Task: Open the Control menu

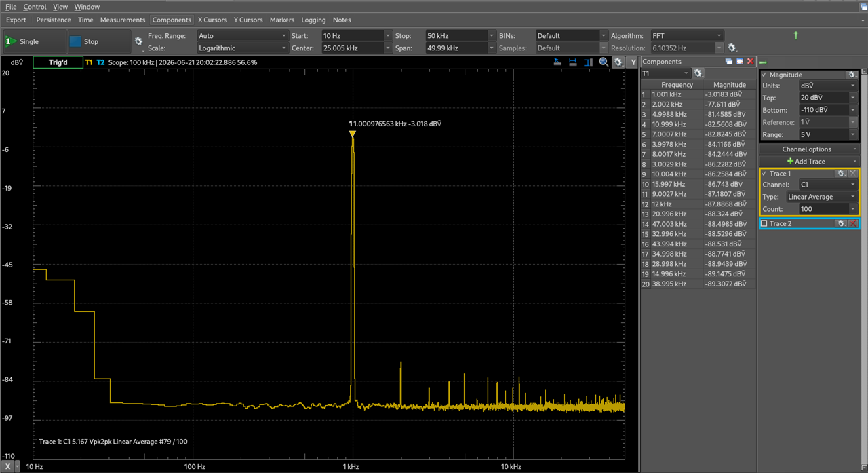Action: pos(35,7)
